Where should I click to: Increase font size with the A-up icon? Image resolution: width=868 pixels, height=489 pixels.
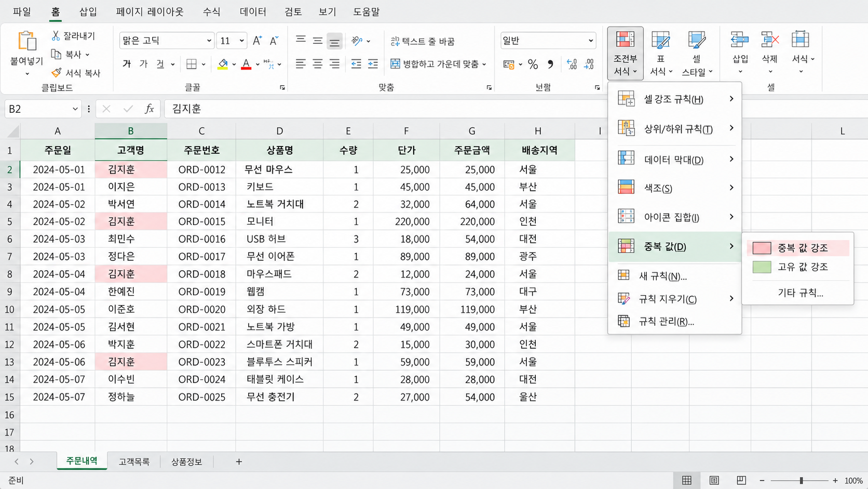click(257, 41)
